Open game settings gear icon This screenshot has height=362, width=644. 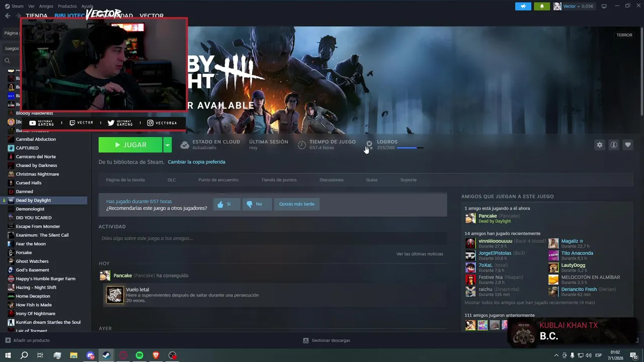pyautogui.click(x=599, y=145)
